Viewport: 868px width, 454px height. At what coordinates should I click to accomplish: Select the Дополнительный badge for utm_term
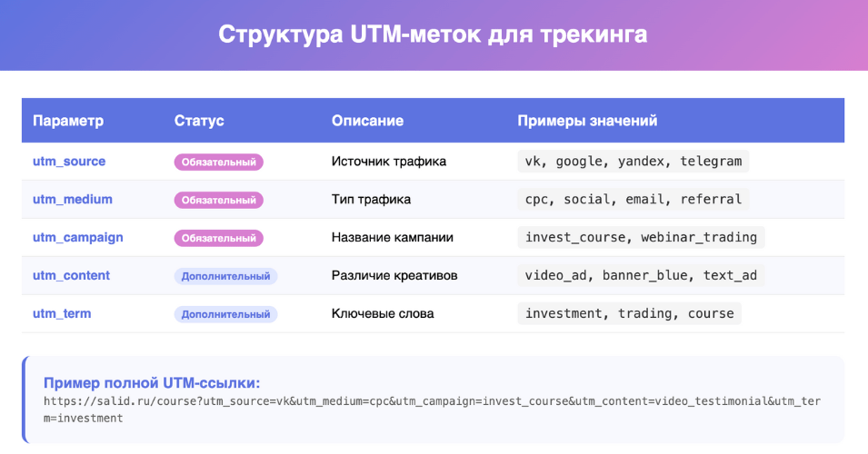click(x=225, y=314)
